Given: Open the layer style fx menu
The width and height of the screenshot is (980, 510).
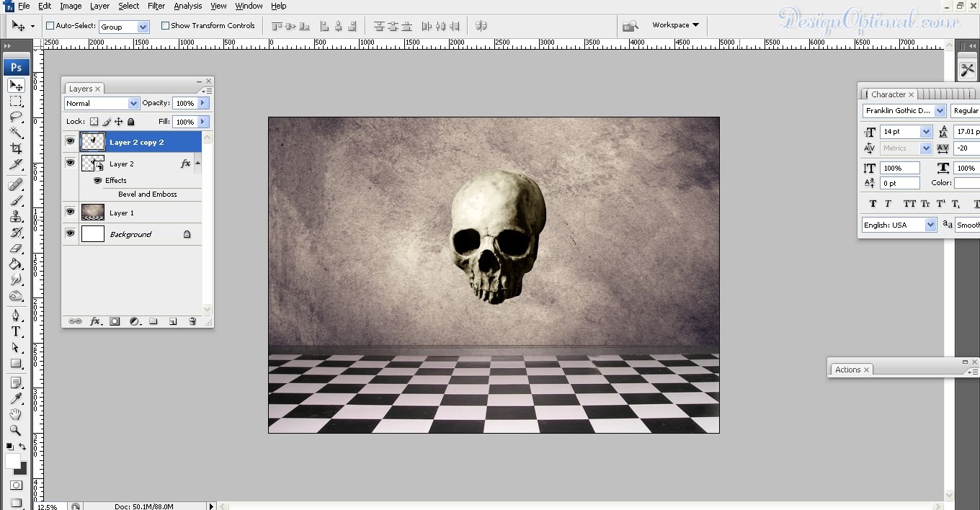Looking at the screenshot, I should (95, 321).
